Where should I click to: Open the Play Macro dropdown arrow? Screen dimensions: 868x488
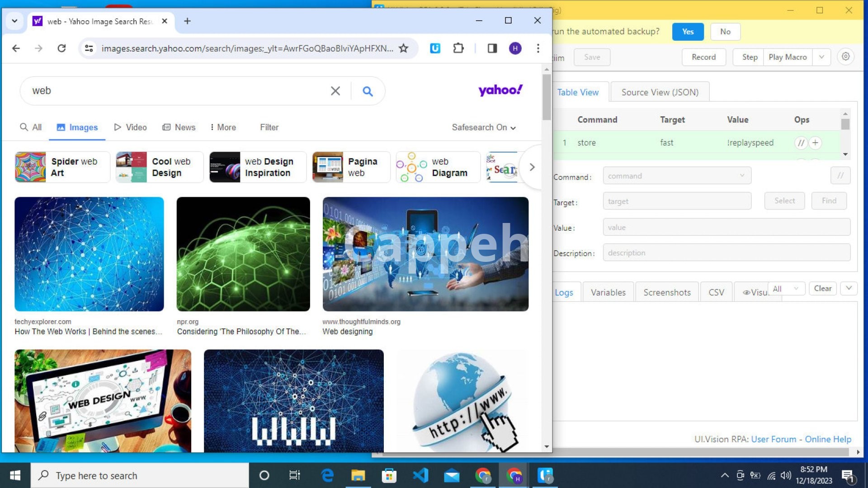tap(821, 57)
